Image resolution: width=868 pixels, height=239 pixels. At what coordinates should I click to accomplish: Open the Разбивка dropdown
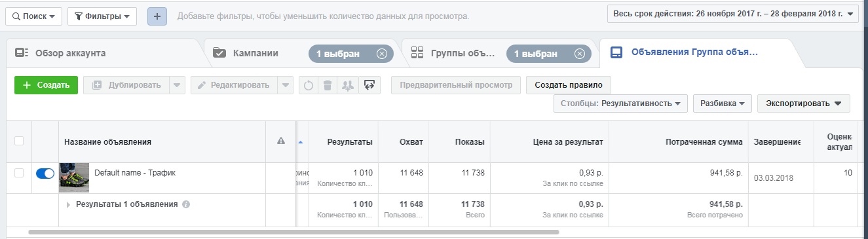pos(722,103)
